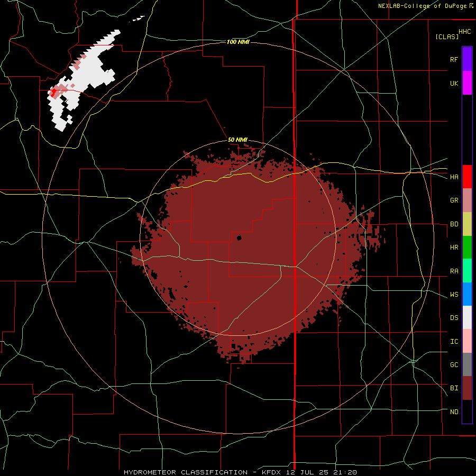Viewport: 476px width, 476px height.
Task: Click the UK magenta legend swatch
Action: pyautogui.click(x=467, y=83)
